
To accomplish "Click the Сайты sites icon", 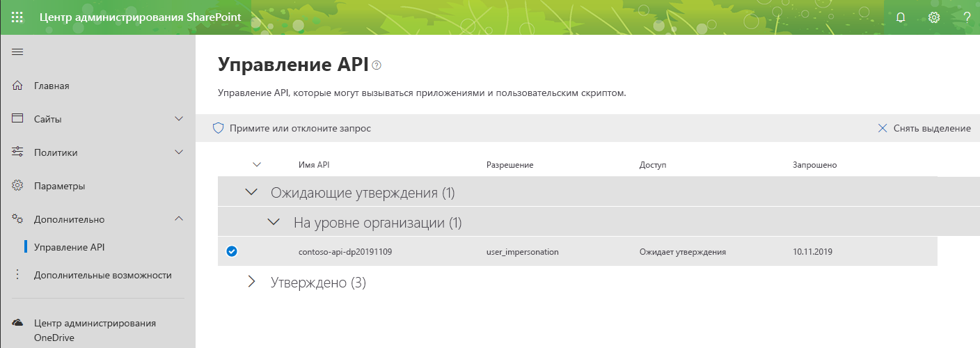I will pos(18,119).
